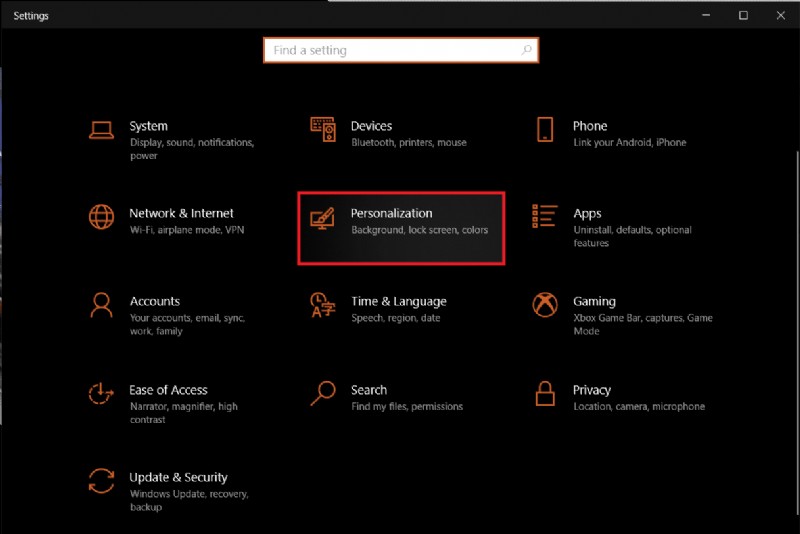
Task: Focus the 'Find a setting' search field
Action: [x=401, y=50]
